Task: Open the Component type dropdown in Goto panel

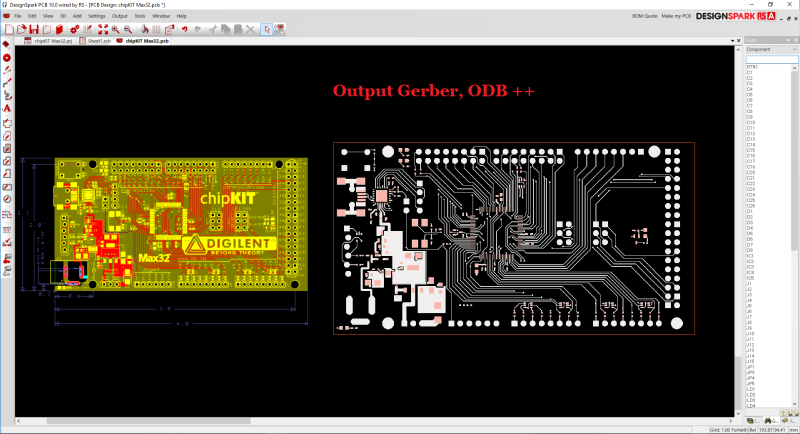Action: (x=771, y=49)
